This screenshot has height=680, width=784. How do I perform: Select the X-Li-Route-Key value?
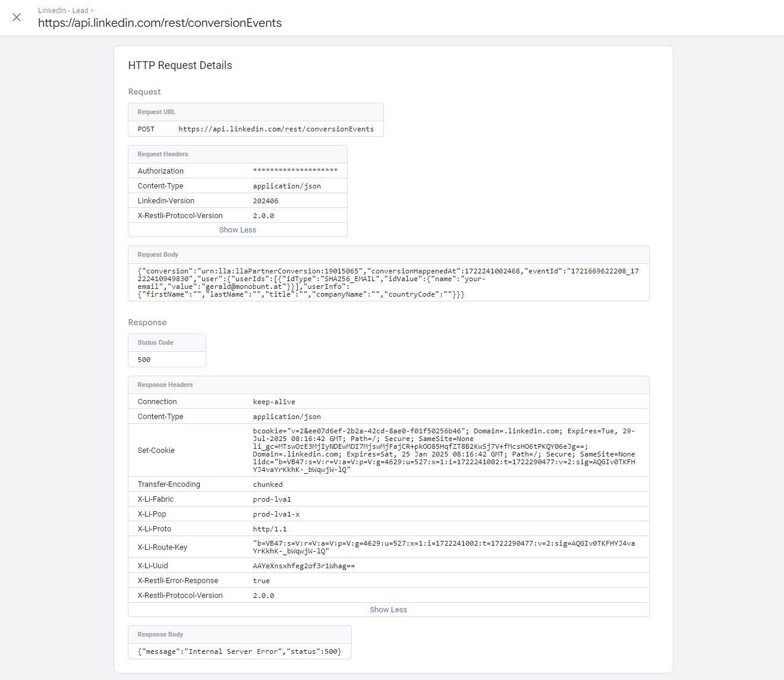444,547
